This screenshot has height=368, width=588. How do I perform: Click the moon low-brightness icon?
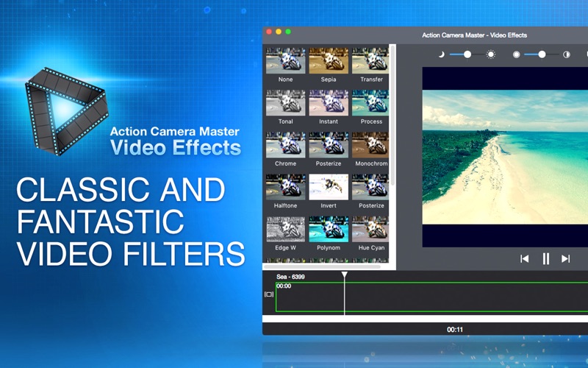click(x=442, y=54)
